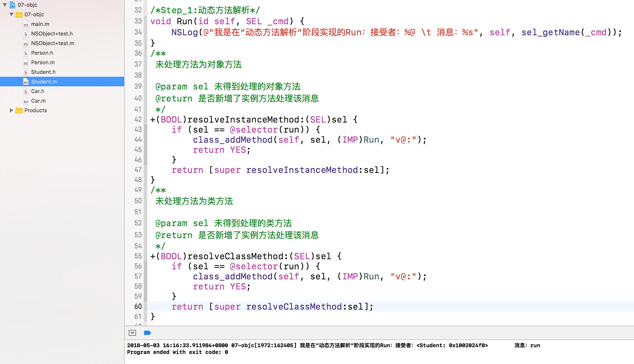Select NSObject+test.m in file list
This screenshot has height=364, width=634.
coord(53,43)
